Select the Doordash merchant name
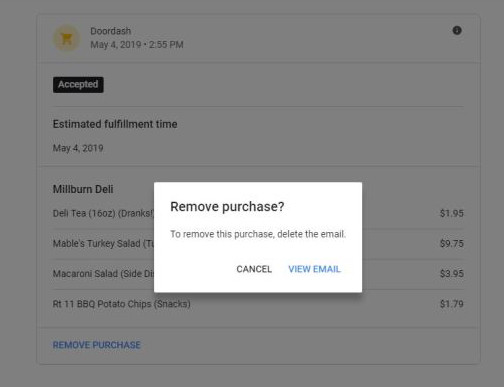The image size is (504, 387). click(111, 31)
